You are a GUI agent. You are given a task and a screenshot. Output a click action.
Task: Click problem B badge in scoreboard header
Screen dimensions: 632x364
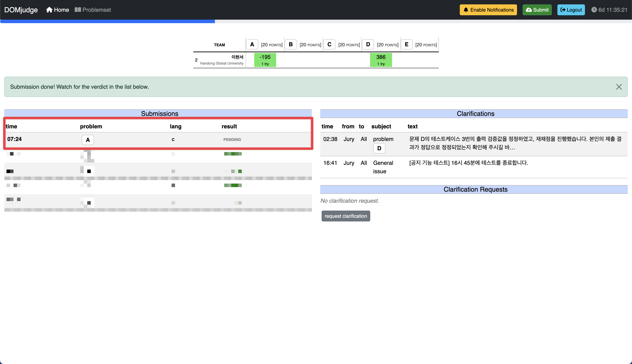tap(290, 45)
